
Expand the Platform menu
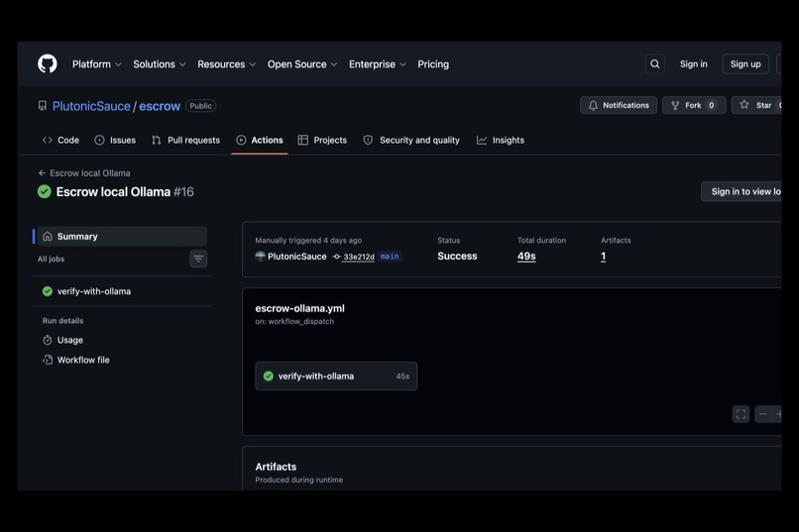click(x=97, y=64)
